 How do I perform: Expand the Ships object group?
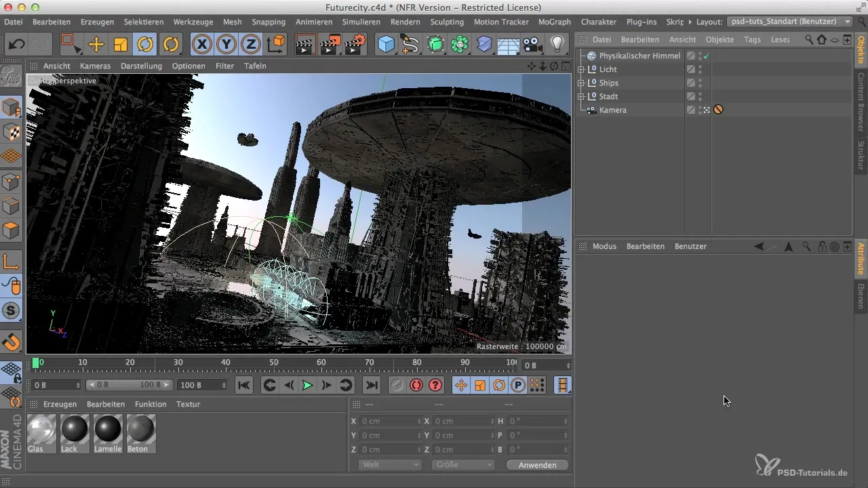click(580, 83)
